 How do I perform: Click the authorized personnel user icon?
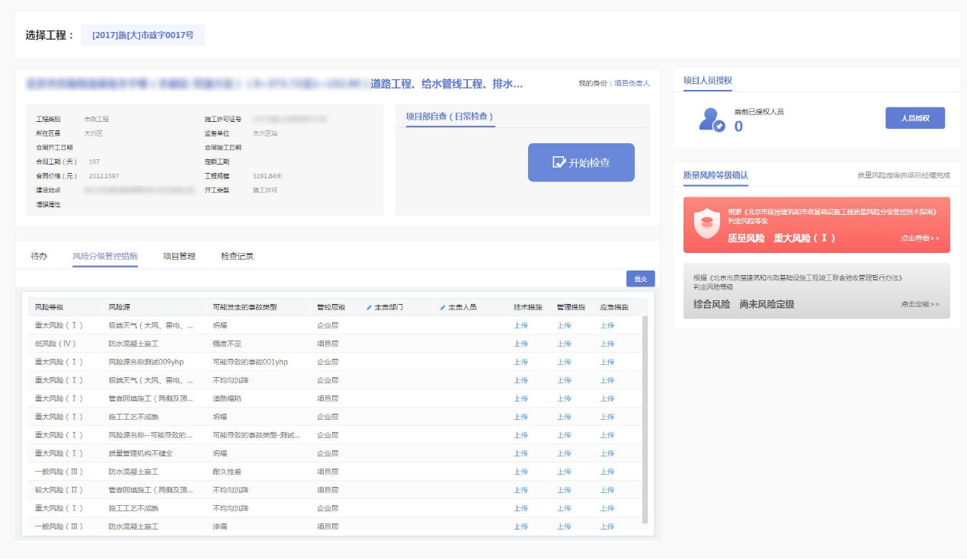coord(712,119)
